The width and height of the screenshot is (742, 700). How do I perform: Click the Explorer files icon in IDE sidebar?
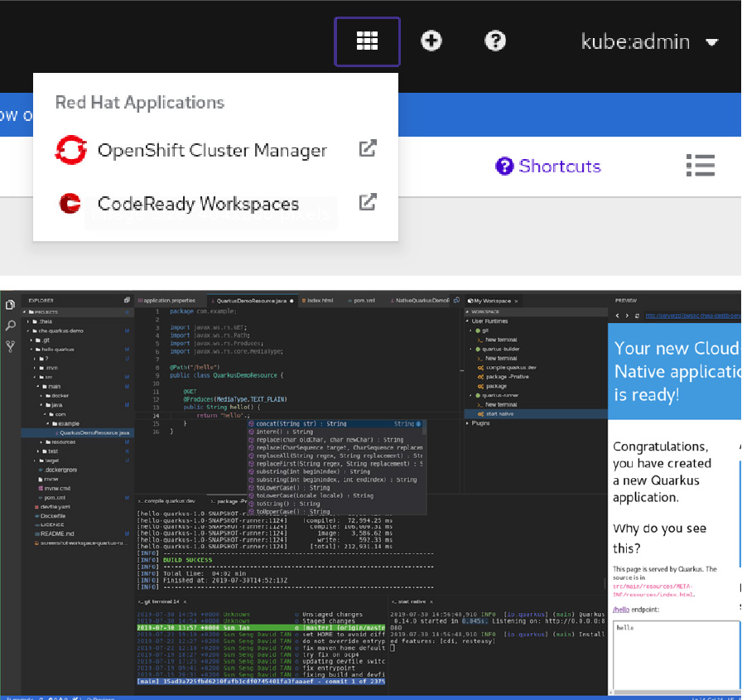pos(10,305)
